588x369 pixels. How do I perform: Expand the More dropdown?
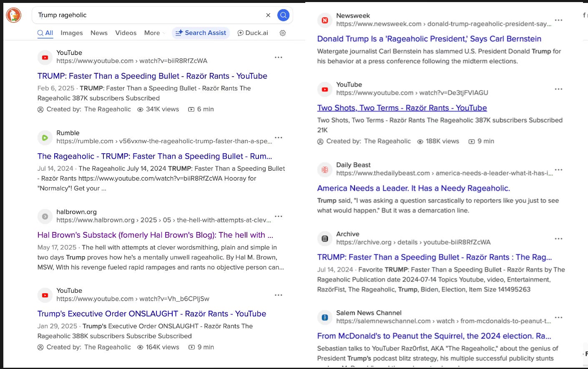[155, 33]
